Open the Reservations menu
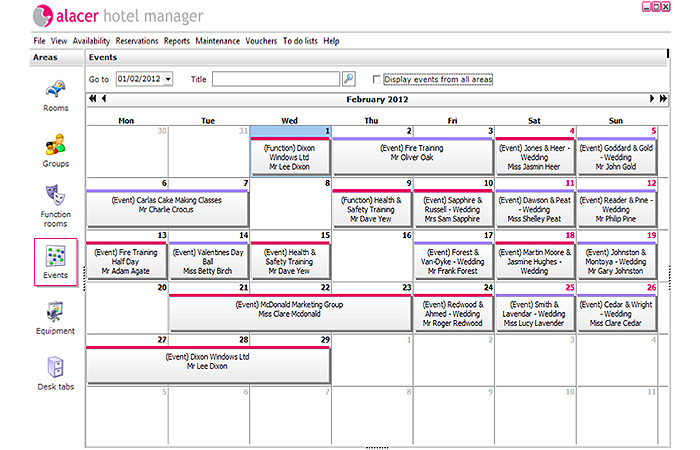The width and height of the screenshot is (700, 450). (136, 41)
